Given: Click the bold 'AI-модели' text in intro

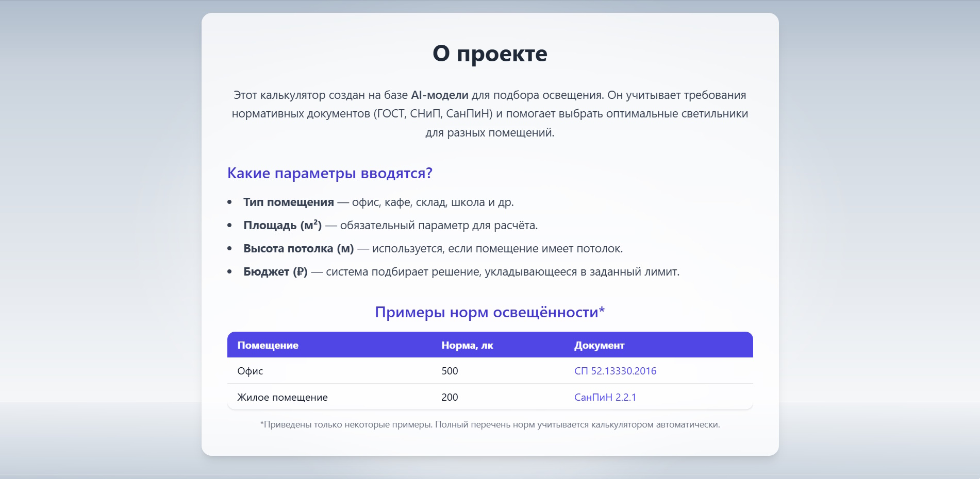Looking at the screenshot, I should [x=440, y=95].
